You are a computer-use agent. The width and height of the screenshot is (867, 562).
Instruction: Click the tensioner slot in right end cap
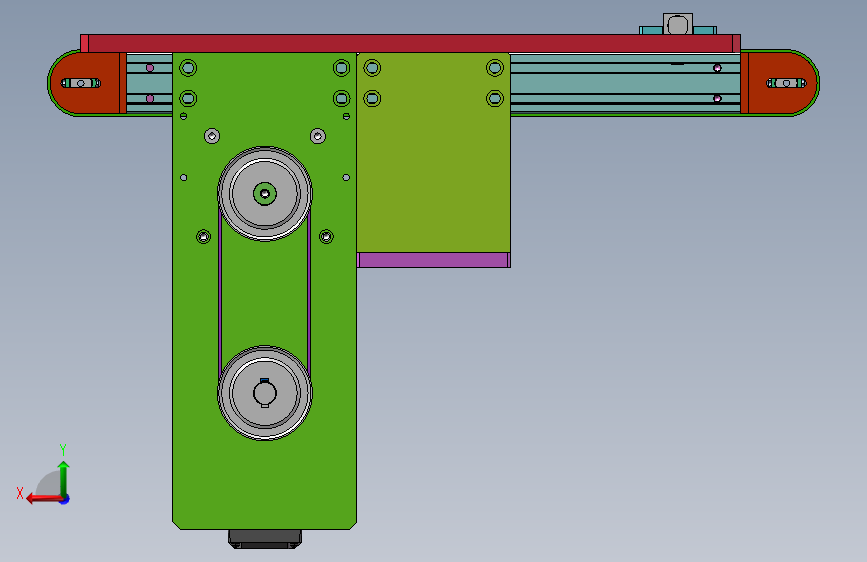click(x=786, y=83)
